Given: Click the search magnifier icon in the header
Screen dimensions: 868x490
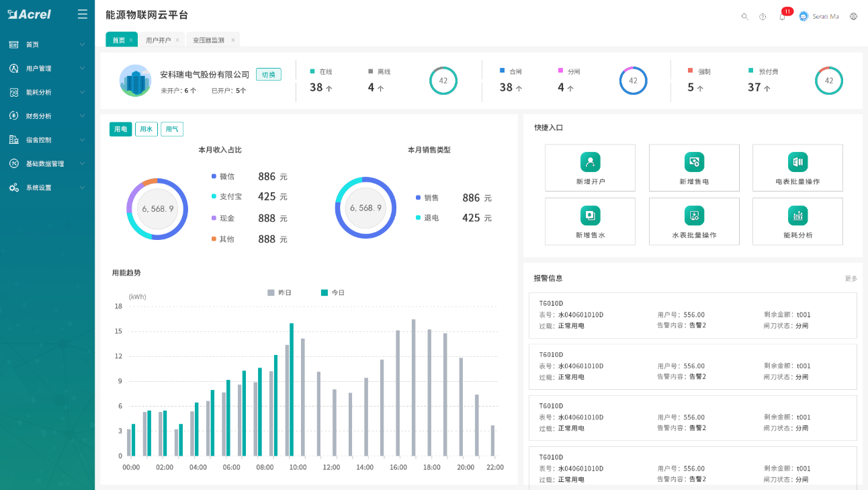Looking at the screenshot, I should click(744, 16).
